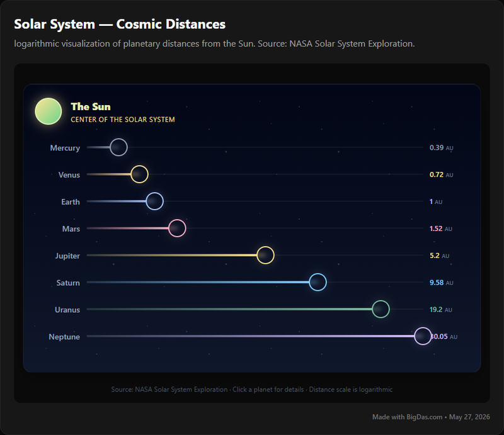The image size is (504, 435).
Task: Click the Venus planet circle marker
Action: [139, 174]
